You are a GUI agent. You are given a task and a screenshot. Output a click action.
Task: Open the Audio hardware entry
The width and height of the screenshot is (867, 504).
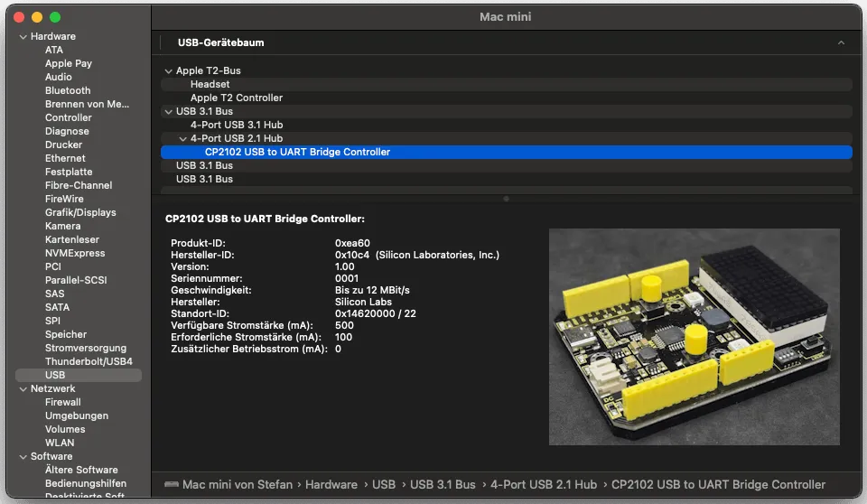pos(59,77)
